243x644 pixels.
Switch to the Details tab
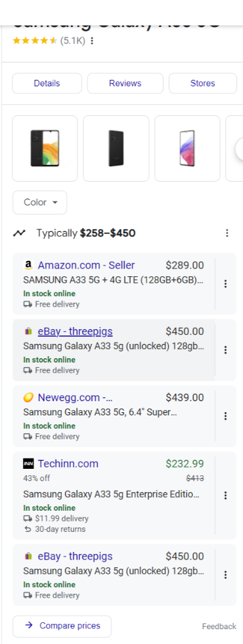point(47,83)
